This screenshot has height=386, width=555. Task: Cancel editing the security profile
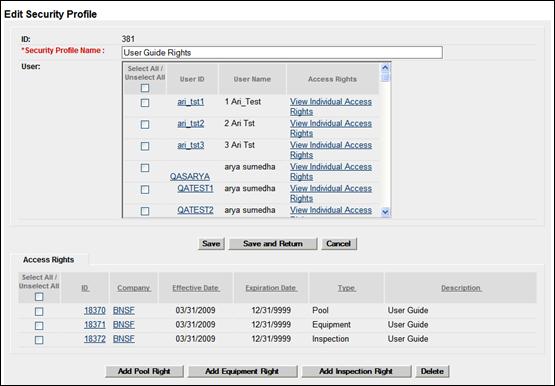coord(339,244)
